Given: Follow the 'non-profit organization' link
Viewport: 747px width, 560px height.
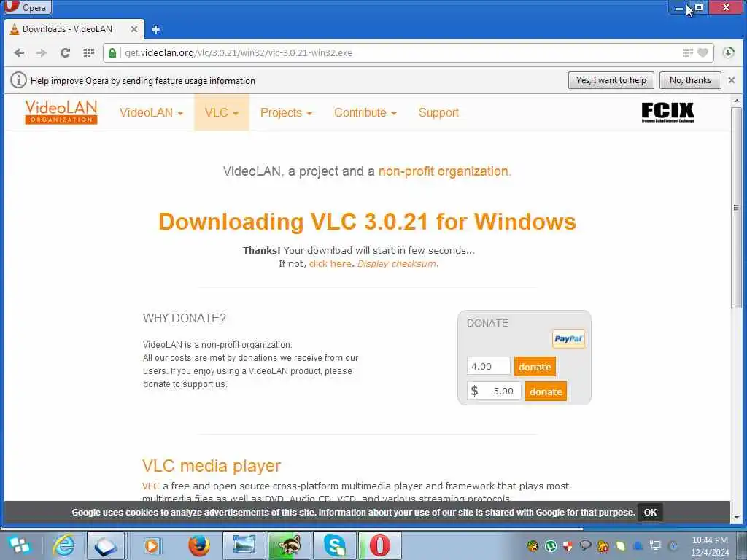Looking at the screenshot, I should pos(444,171).
